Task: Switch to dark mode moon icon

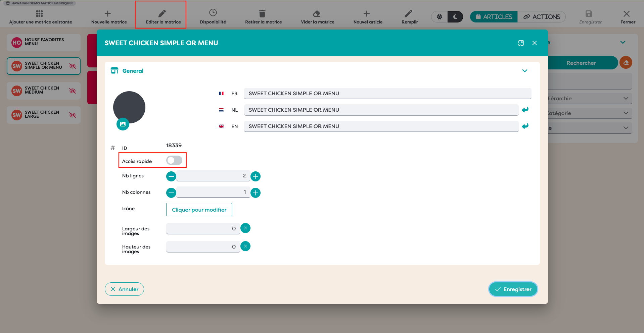Action: 455,17
